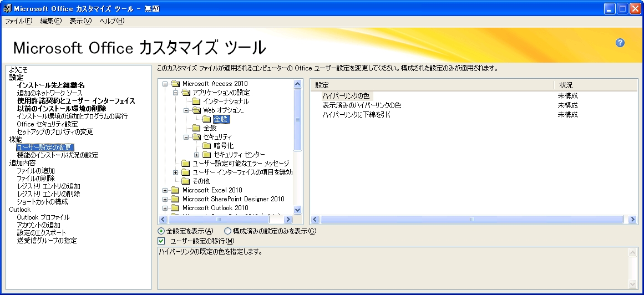
Task: Expand the セキュリティ センター tree node
Action: coord(196,154)
